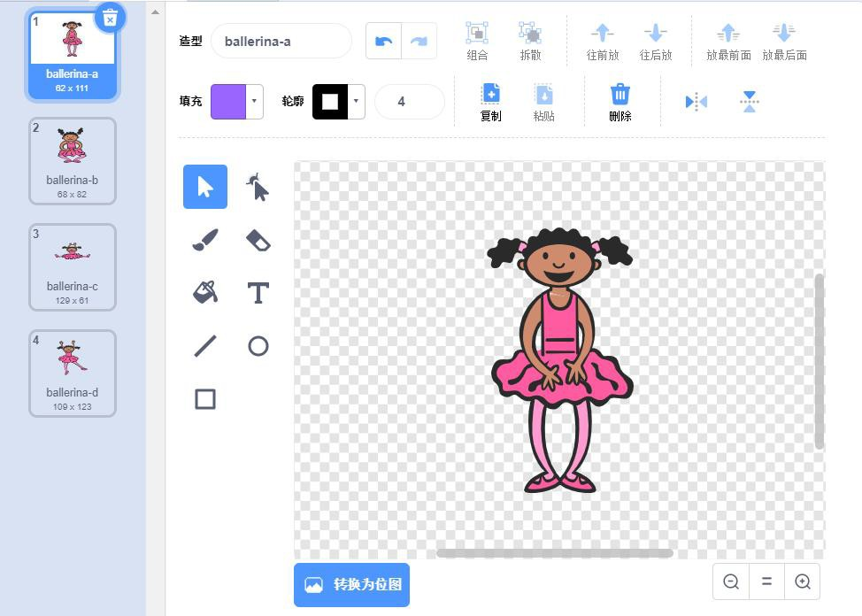Click 转换为位图 button

point(352,585)
